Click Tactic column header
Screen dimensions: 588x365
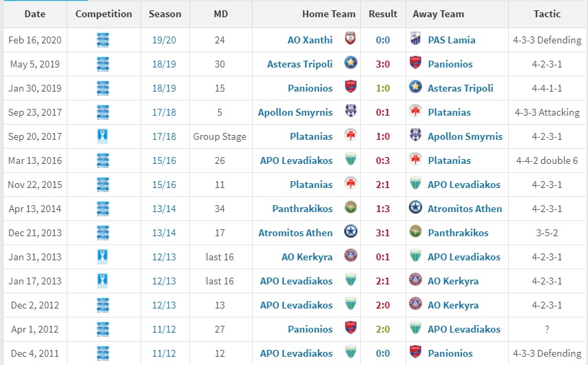pyautogui.click(x=547, y=14)
